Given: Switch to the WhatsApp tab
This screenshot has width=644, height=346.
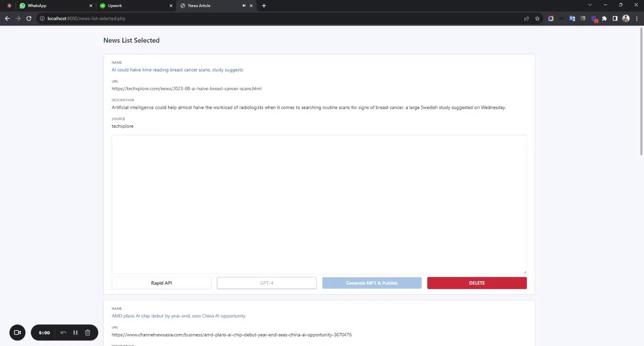Looking at the screenshot, I should click(x=56, y=6).
